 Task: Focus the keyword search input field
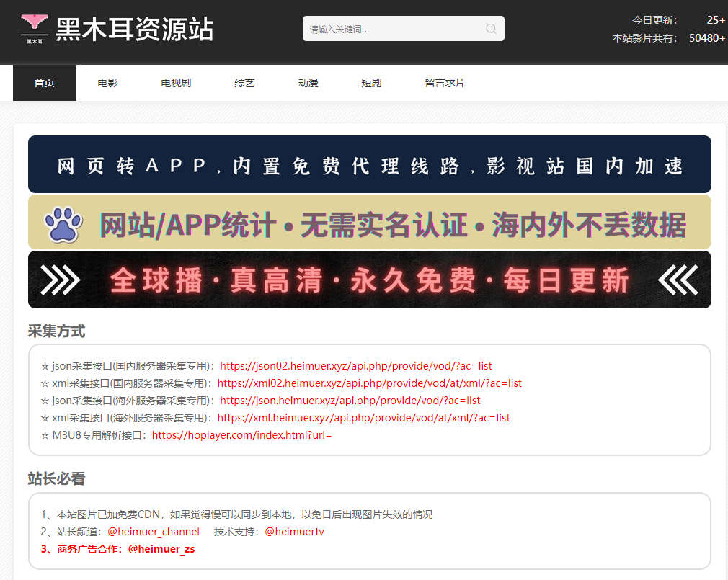tap(404, 29)
